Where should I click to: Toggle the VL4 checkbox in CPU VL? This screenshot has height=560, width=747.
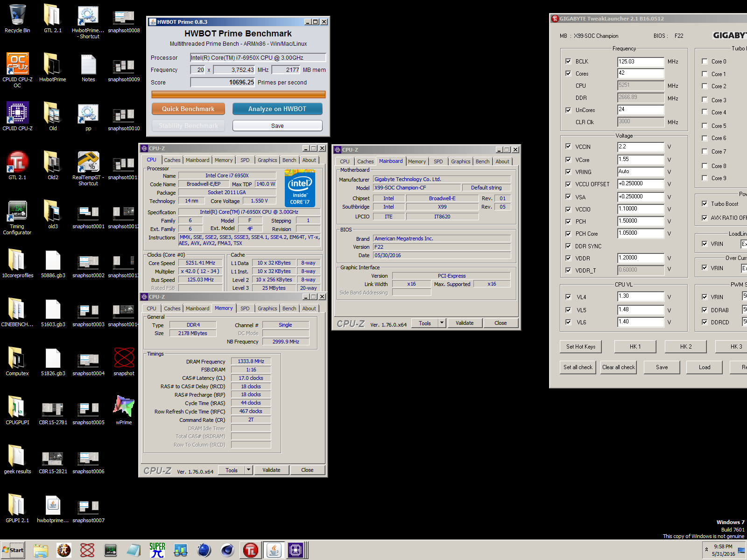[568, 297]
